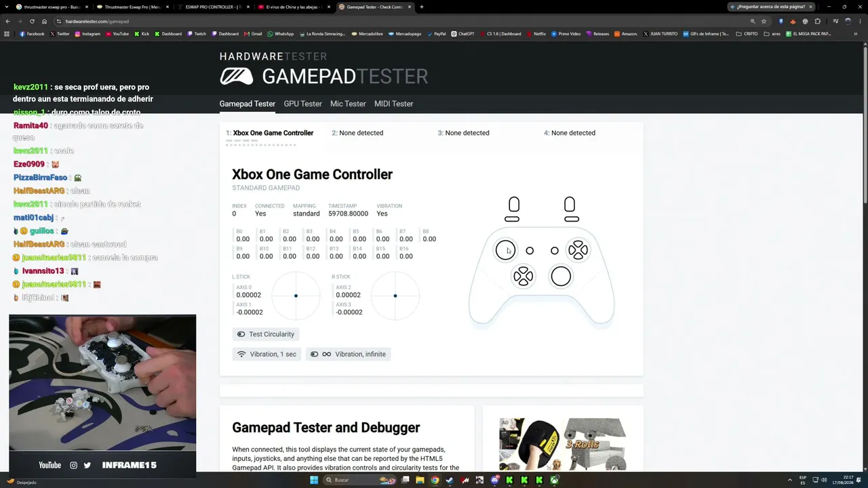The width and height of the screenshot is (868, 488).
Task: Open the Twitter bookmark
Action: (60, 34)
